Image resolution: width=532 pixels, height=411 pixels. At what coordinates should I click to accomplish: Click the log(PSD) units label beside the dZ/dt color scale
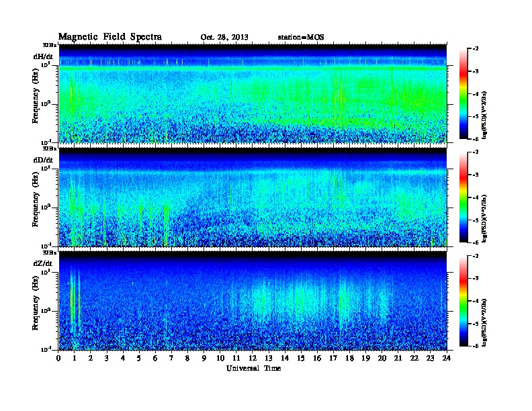[484, 322]
